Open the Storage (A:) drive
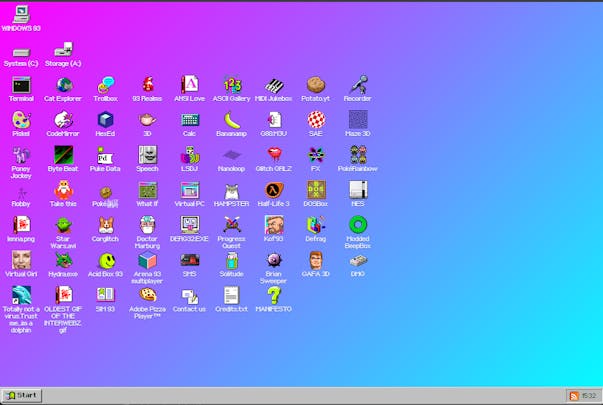This screenshot has width=603, height=405. point(63,50)
